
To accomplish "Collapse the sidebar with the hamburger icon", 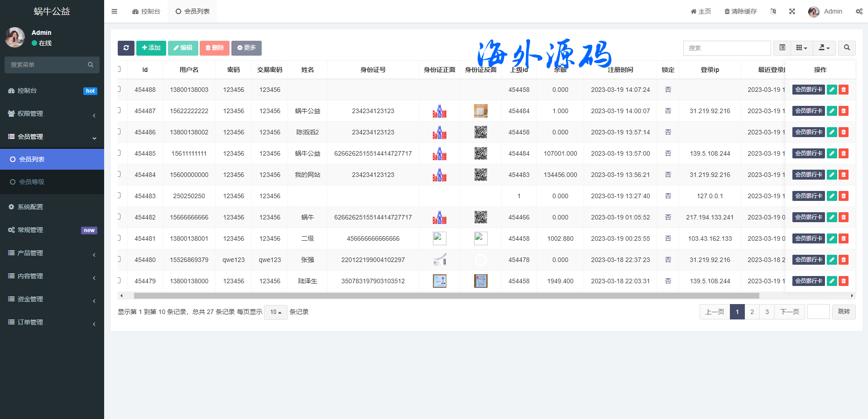I will click(114, 11).
